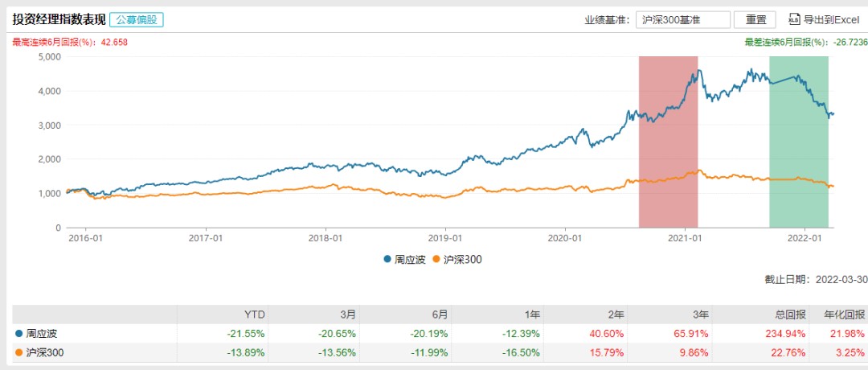This screenshot has width=868, height=370.
Task: Click blue dot in 周应波 table row
Action: pos(19,334)
